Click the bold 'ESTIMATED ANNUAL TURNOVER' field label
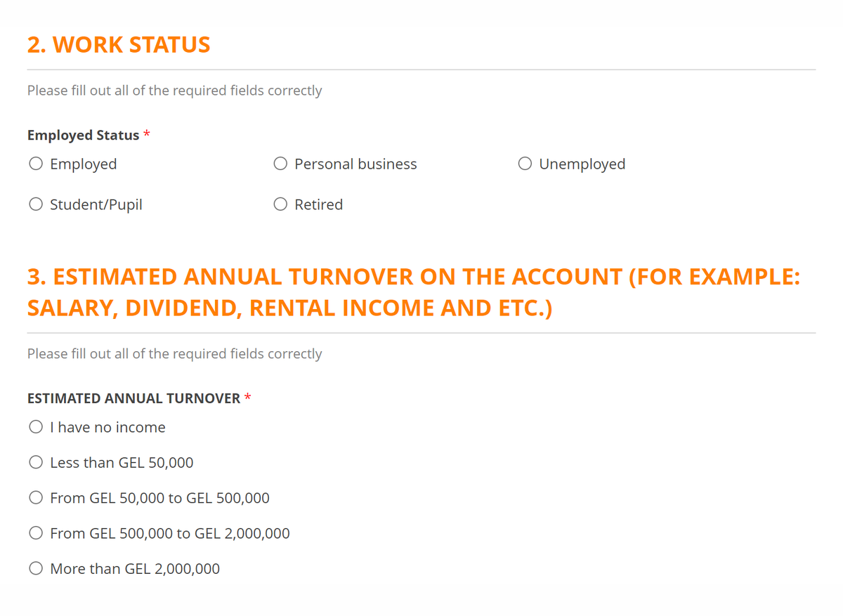 pyautogui.click(x=133, y=399)
